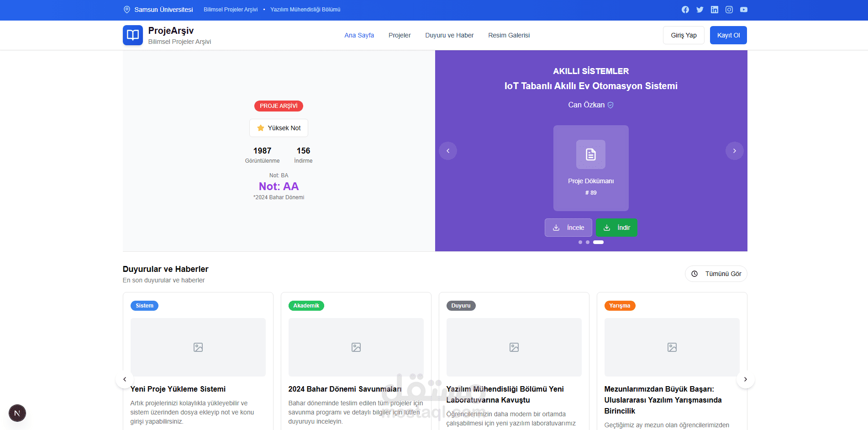
Task: Click the PROJE ARŞİVİ red badge
Action: tap(279, 106)
